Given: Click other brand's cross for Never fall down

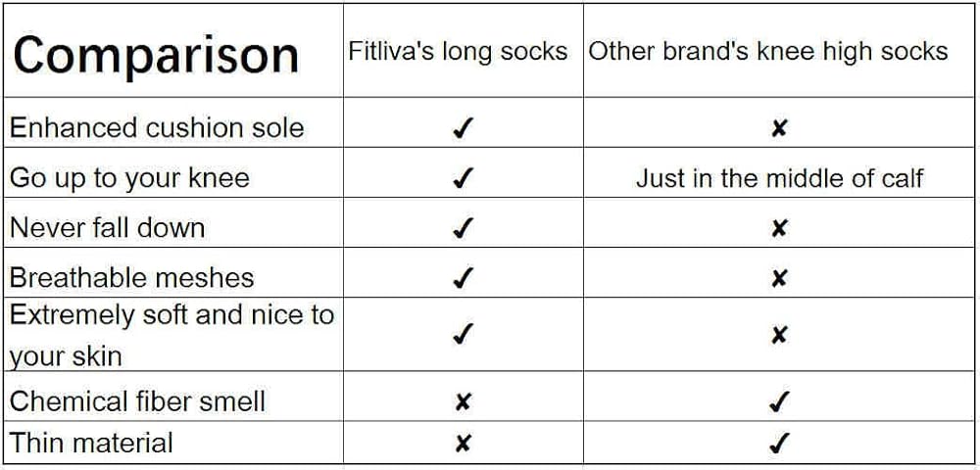Looking at the screenshot, I should point(779,228).
